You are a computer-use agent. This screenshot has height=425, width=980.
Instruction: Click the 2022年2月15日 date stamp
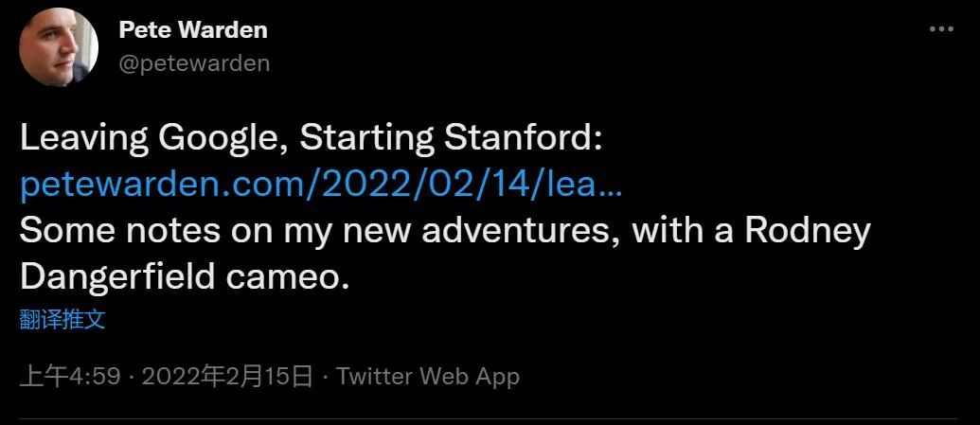point(227,376)
